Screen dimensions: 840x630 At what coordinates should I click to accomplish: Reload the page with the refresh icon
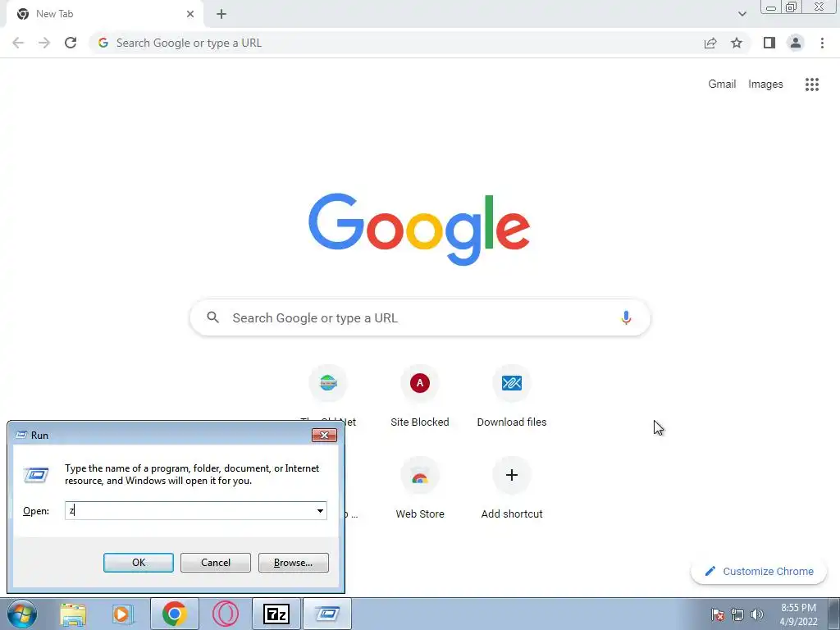pyautogui.click(x=71, y=43)
